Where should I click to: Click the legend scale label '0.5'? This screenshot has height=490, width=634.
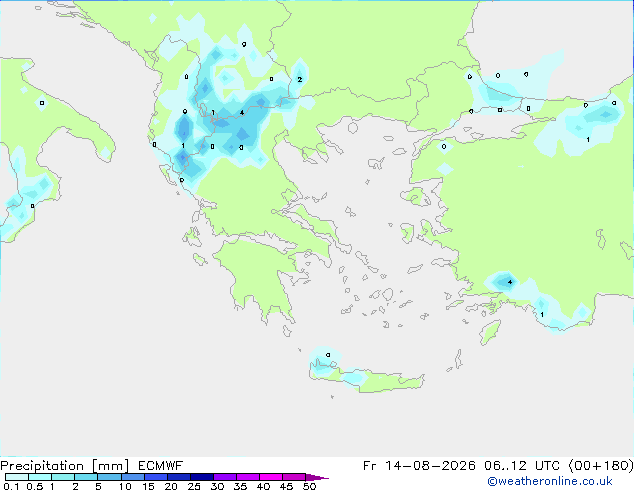pos(35,486)
